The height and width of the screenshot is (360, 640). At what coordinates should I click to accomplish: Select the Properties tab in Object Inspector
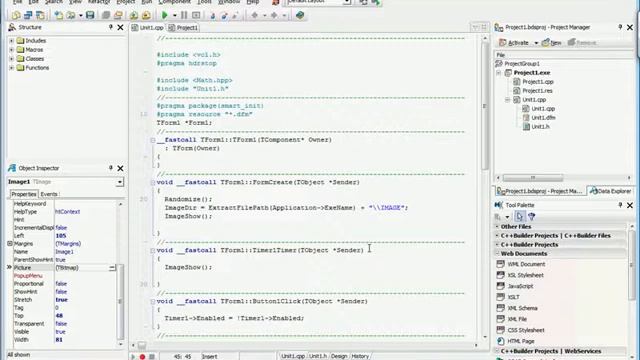[24, 194]
